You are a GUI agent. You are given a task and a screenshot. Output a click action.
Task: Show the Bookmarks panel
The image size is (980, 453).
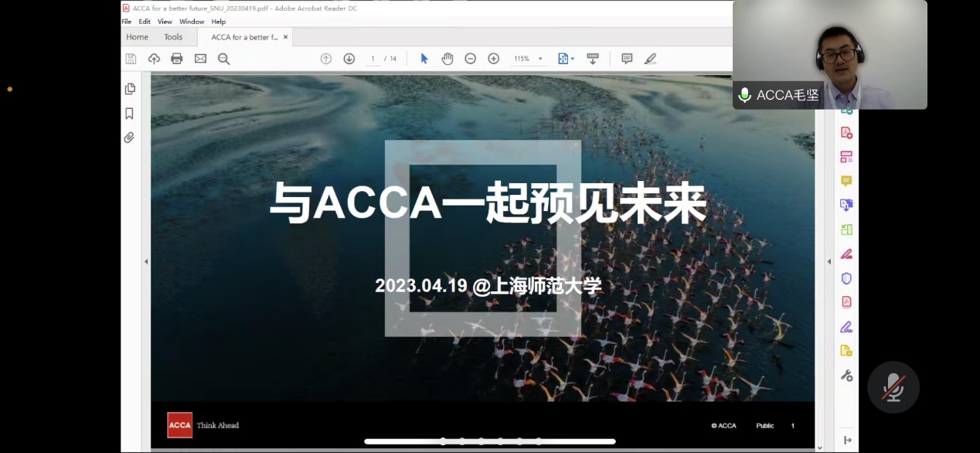(x=130, y=114)
